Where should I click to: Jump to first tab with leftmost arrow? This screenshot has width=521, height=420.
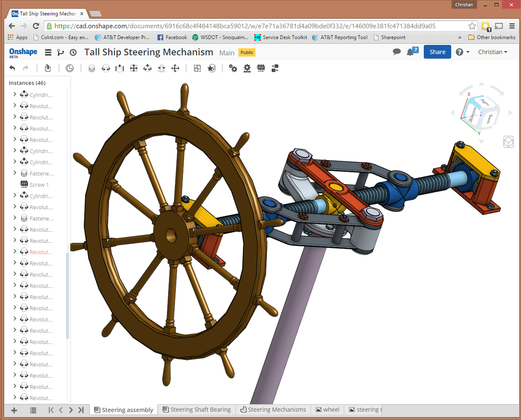[51, 410]
